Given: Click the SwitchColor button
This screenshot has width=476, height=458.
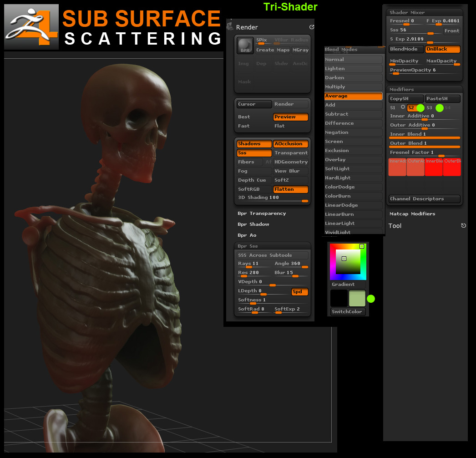Looking at the screenshot, I should coord(348,311).
